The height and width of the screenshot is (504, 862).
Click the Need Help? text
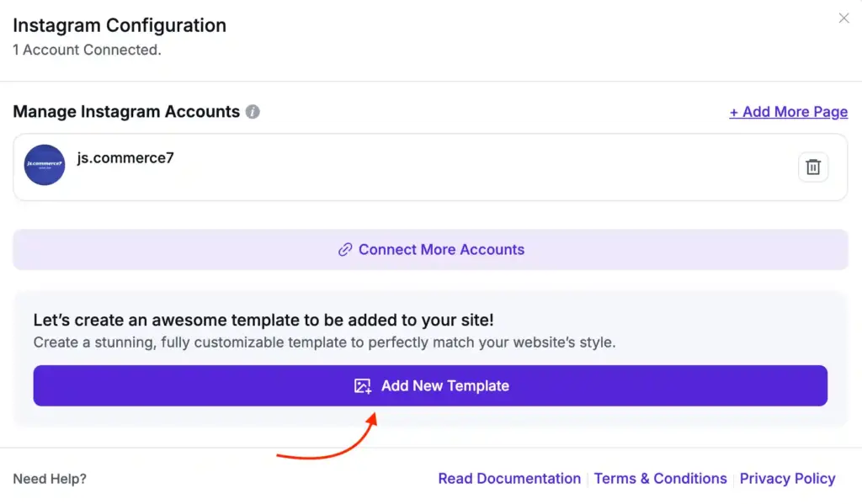point(48,478)
